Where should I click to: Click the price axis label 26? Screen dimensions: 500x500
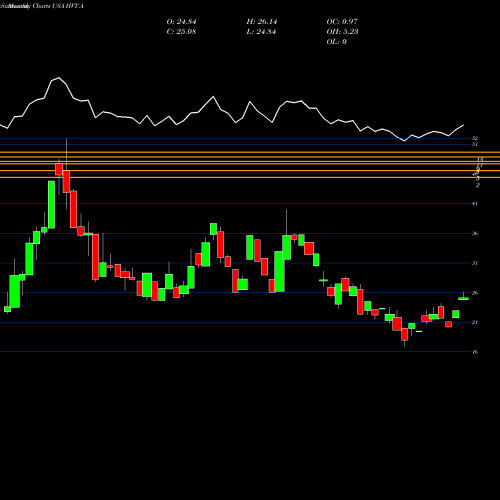point(475,293)
